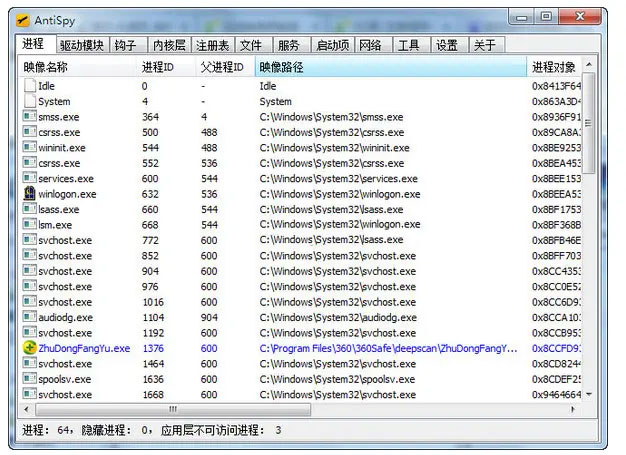Click path C:\Windows\System32\services.exe

click(x=339, y=178)
